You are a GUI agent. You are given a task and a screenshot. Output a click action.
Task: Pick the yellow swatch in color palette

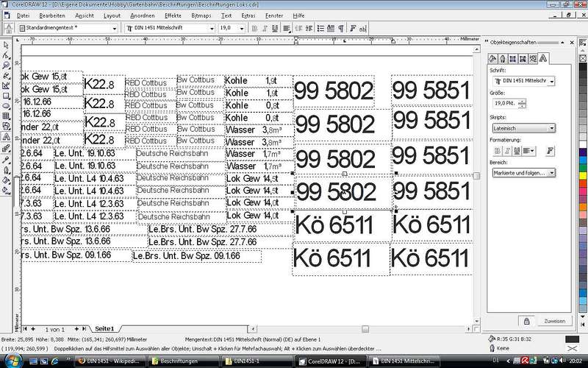(x=583, y=177)
